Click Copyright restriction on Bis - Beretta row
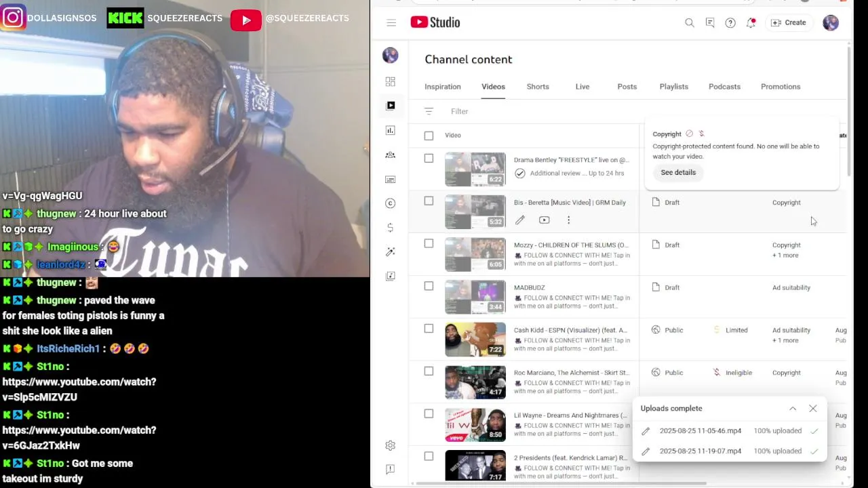The width and height of the screenshot is (868, 488). coord(787,203)
